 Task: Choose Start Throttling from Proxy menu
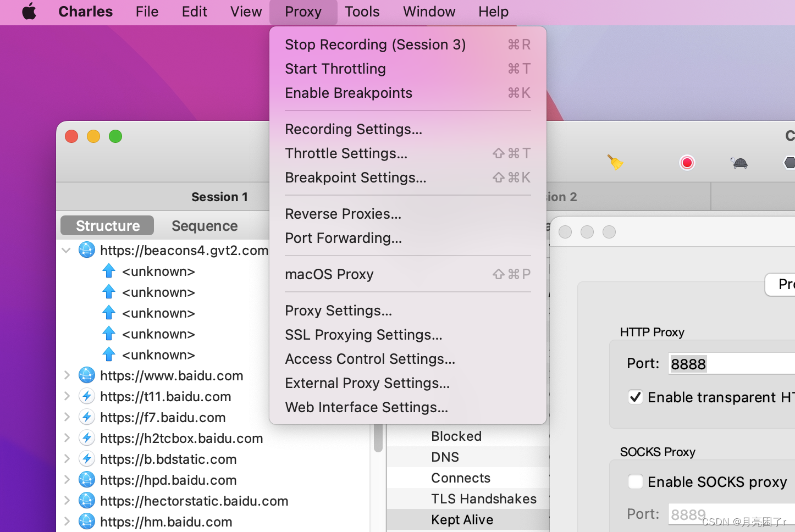coord(408,69)
